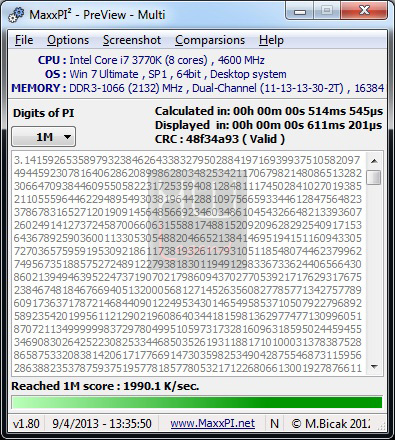The width and height of the screenshot is (395, 440).
Task: Click the N indicator in status bar
Action: click(x=274, y=423)
